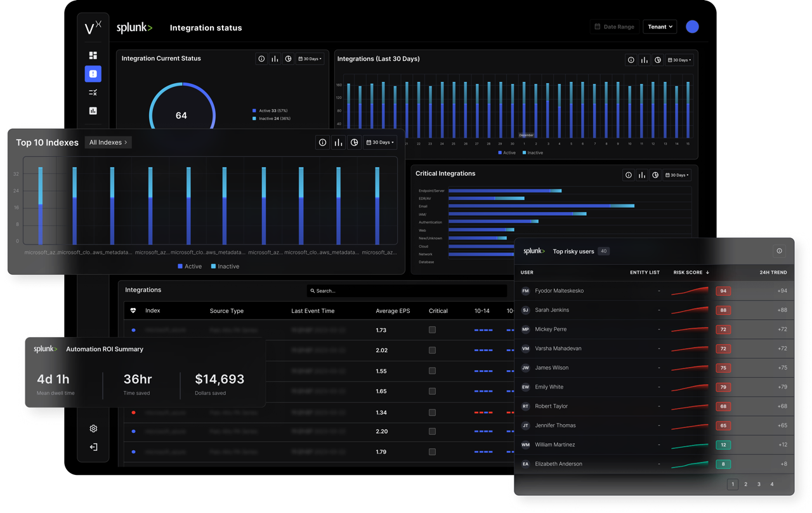
Task: Select bar chart icon in Integrations Last 30 Days
Action: pyautogui.click(x=644, y=60)
